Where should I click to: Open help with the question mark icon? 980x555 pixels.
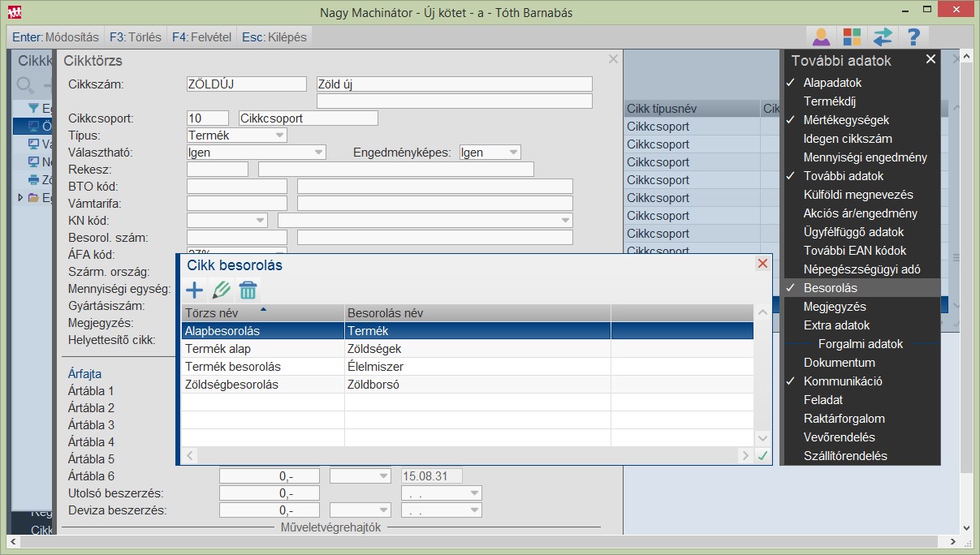click(913, 37)
